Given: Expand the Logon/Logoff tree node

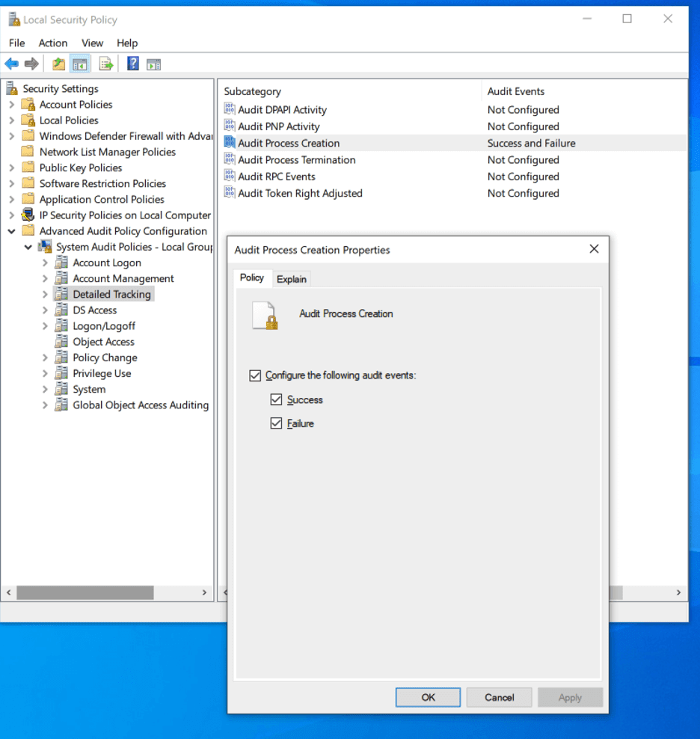Looking at the screenshot, I should 45,326.
